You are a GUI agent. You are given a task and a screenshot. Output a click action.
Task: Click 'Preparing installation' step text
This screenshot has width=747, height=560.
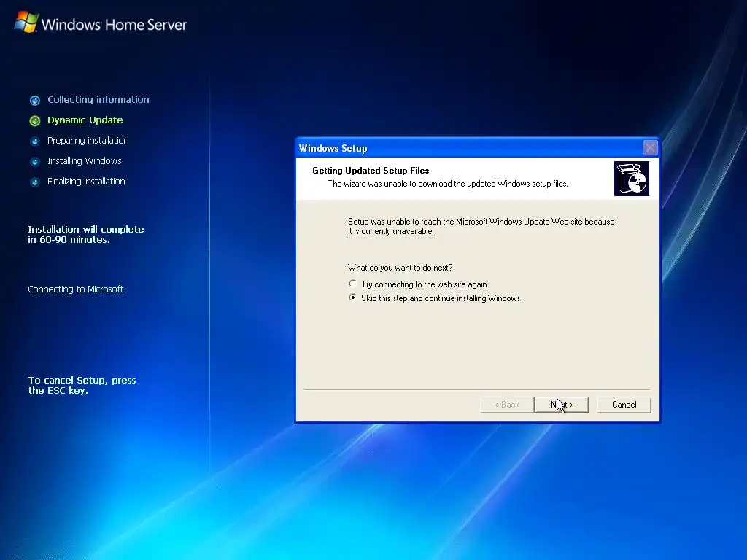click(88, 141)
